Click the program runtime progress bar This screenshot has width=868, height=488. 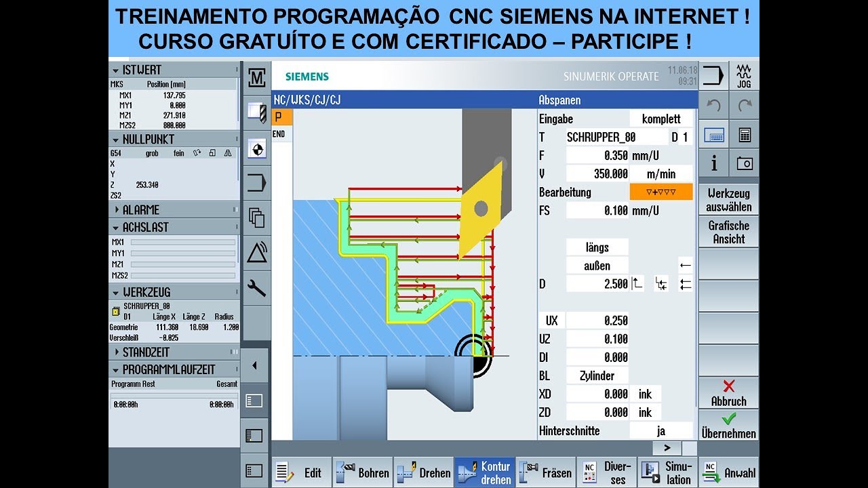point(174,394)
